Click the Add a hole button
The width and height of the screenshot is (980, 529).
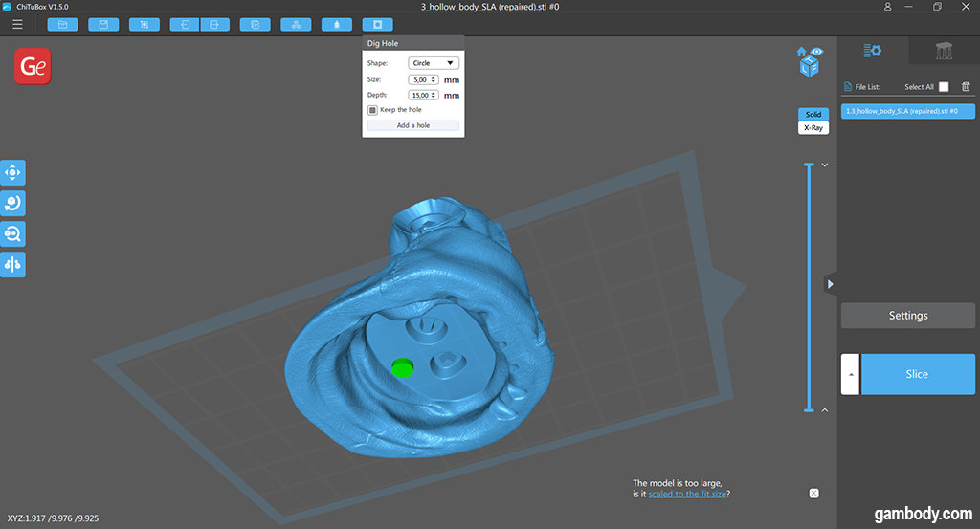[413, 125]
